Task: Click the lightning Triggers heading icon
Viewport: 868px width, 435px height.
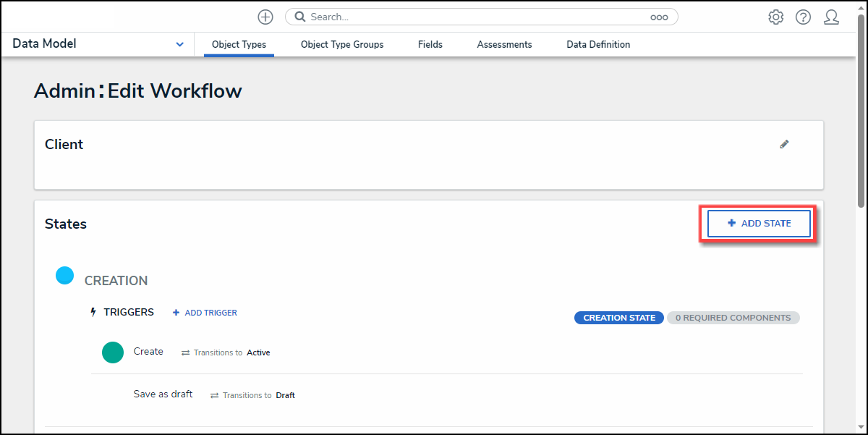Action: point(93,313)
